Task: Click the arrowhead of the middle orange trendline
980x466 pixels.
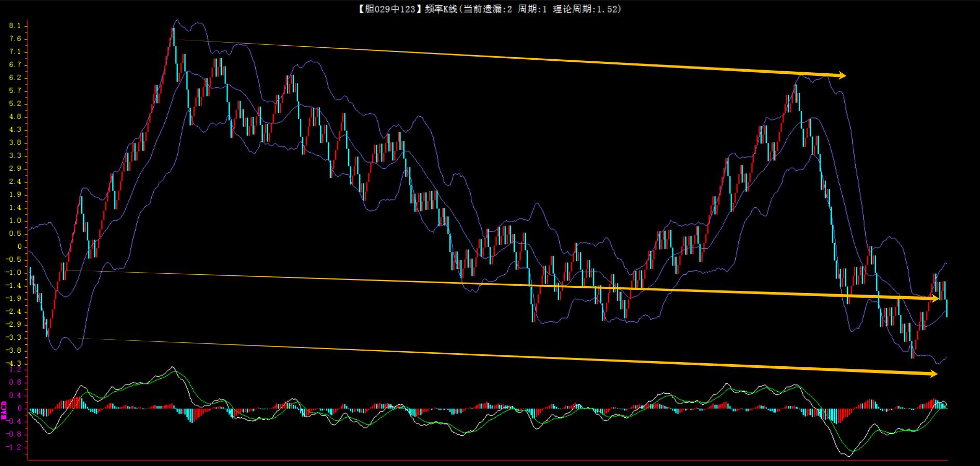Action: [x=935, y=298]
